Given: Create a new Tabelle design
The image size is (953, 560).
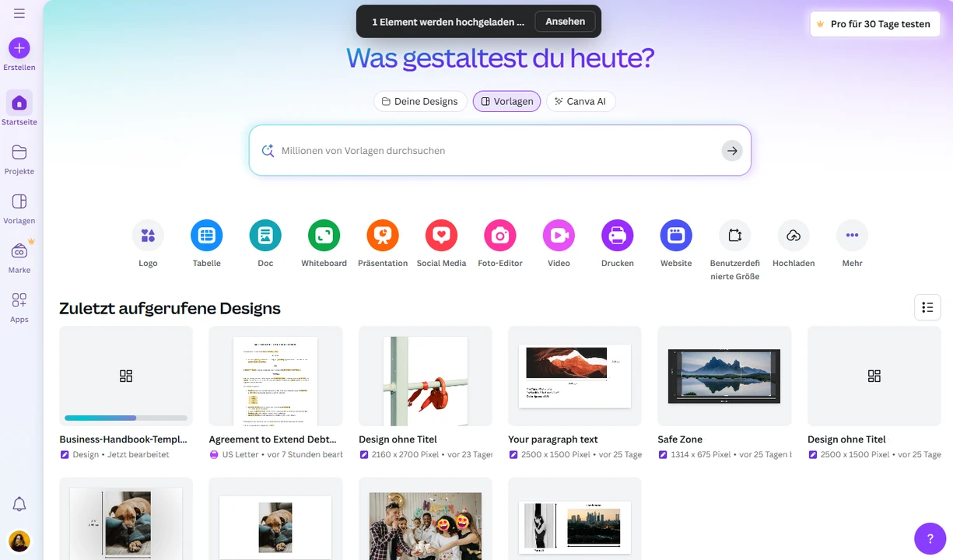Looking at the screenshot, I should click(x=207, y=235).
